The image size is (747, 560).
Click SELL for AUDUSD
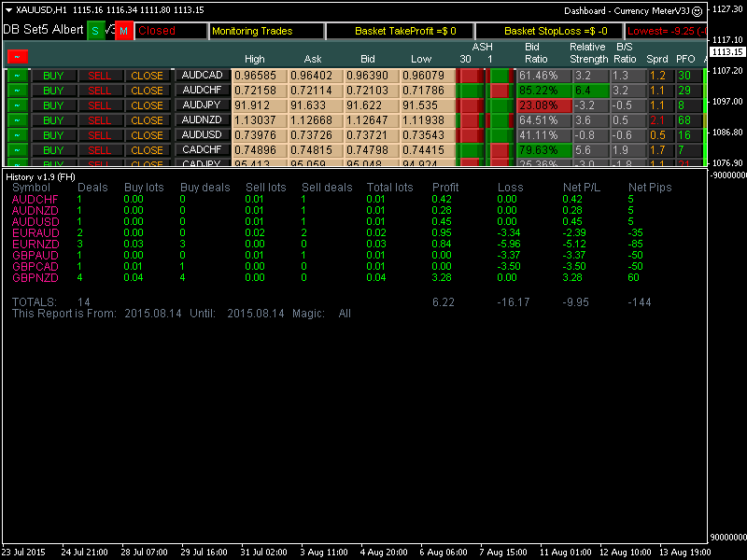pyautogui.click(x=100, y=135)
